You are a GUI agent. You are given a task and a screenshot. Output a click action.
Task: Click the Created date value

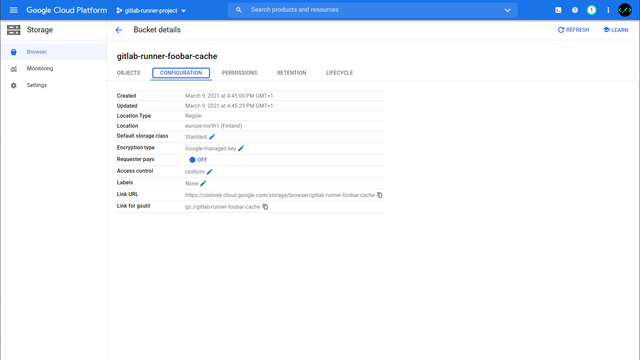click(229, 96)
